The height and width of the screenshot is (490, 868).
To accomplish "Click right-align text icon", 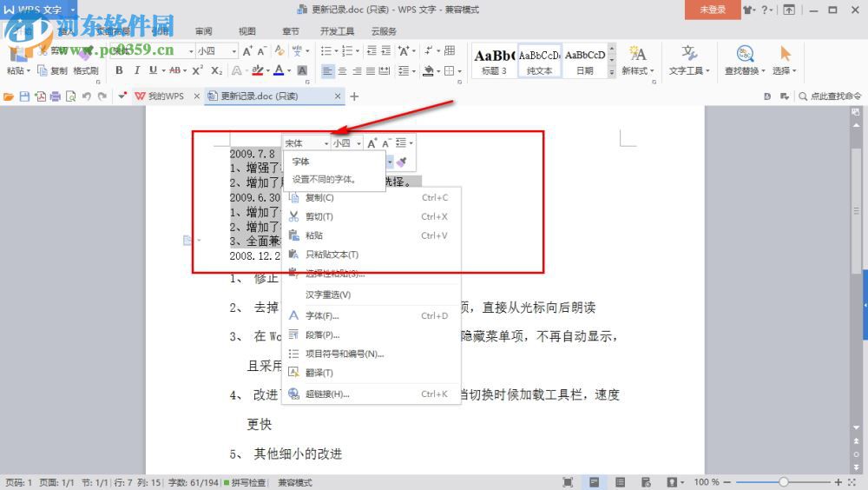I will click(x=357, y=70).
